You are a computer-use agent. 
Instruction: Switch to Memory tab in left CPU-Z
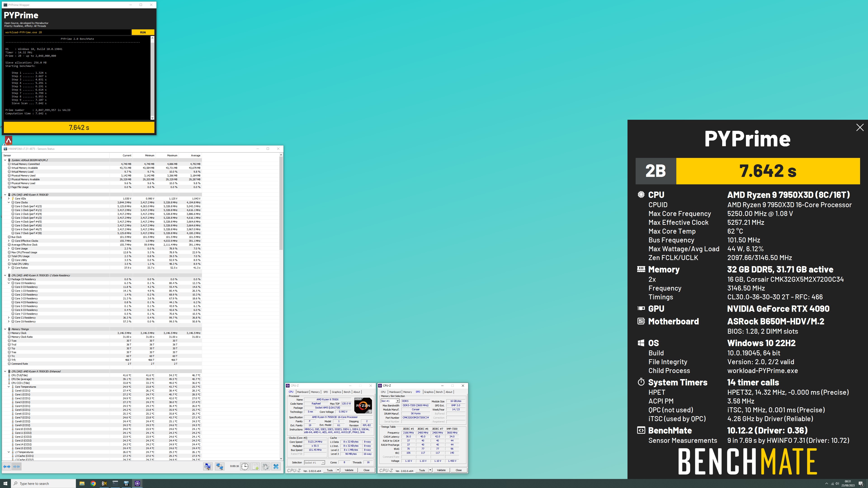click(x=315, y=392)
